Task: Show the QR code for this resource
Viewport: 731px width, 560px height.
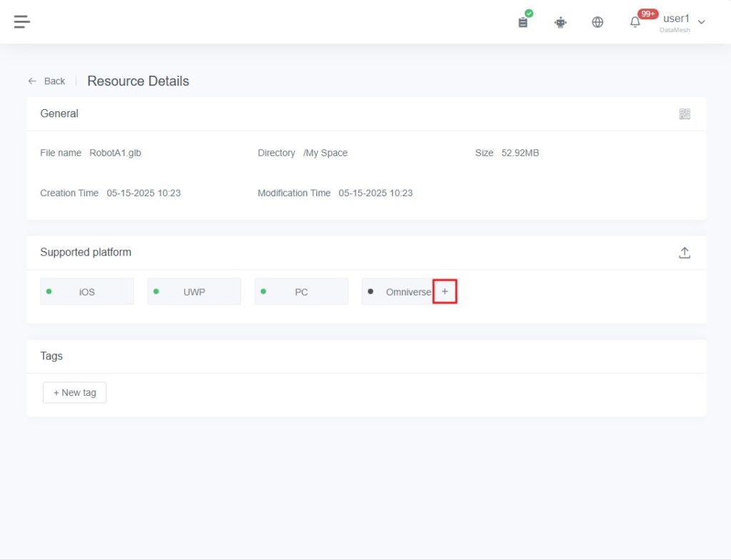Action: (x=685, y=114)
